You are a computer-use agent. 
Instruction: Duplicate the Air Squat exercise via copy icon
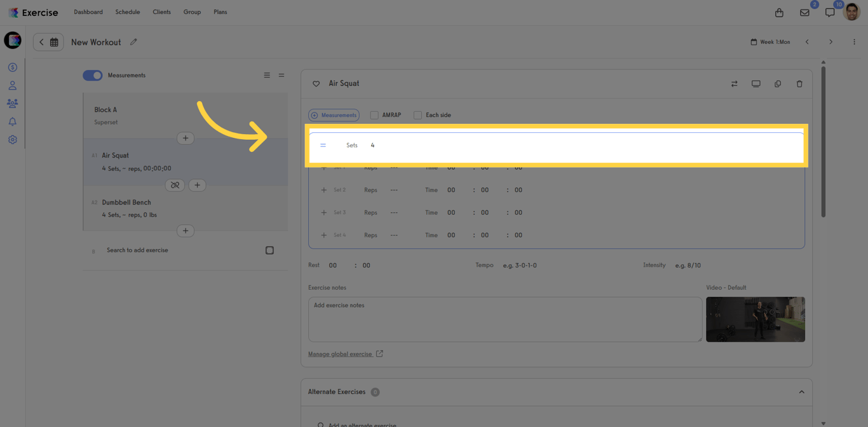(778, 83)
